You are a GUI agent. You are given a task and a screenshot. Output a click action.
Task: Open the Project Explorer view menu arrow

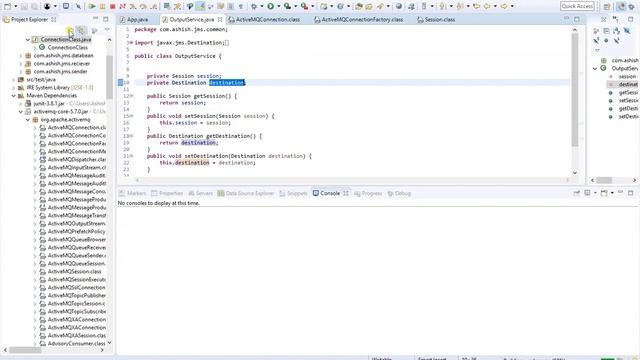point(107,30)
